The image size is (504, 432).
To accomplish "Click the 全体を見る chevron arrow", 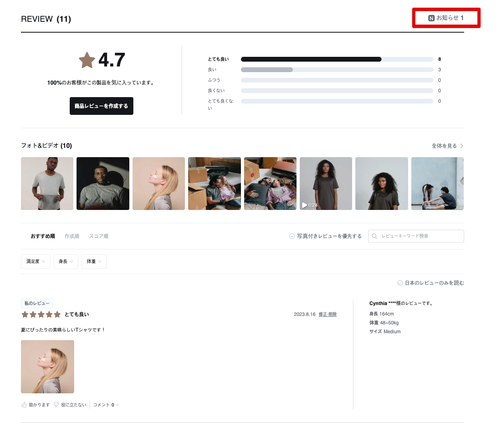I will (462, 146).
